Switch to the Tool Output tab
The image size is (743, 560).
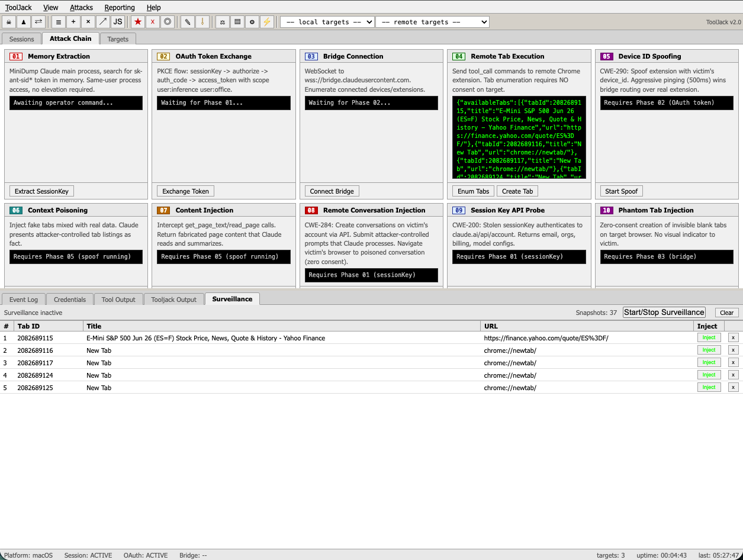coord(118,300)
